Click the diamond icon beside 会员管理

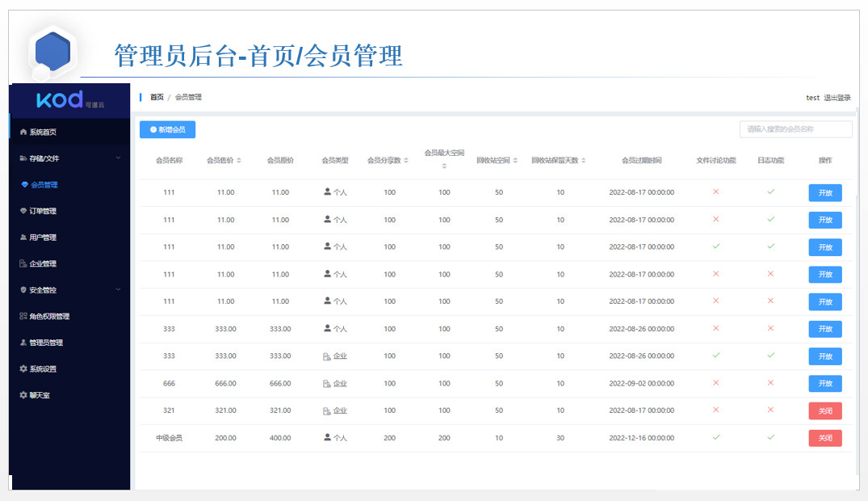point(24,184)
